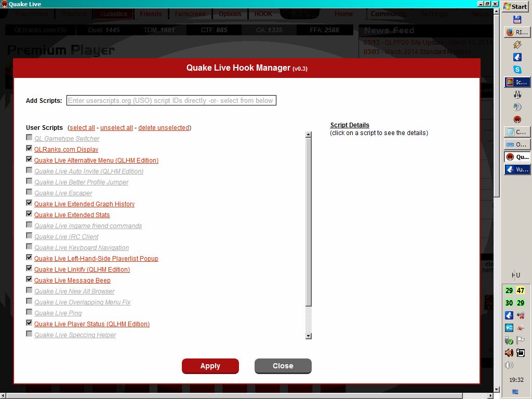Viewport: 532px width, 399px height.
Task: Uncheck the QLRanks.com Display checkbox
Action: tap(29, 148)
